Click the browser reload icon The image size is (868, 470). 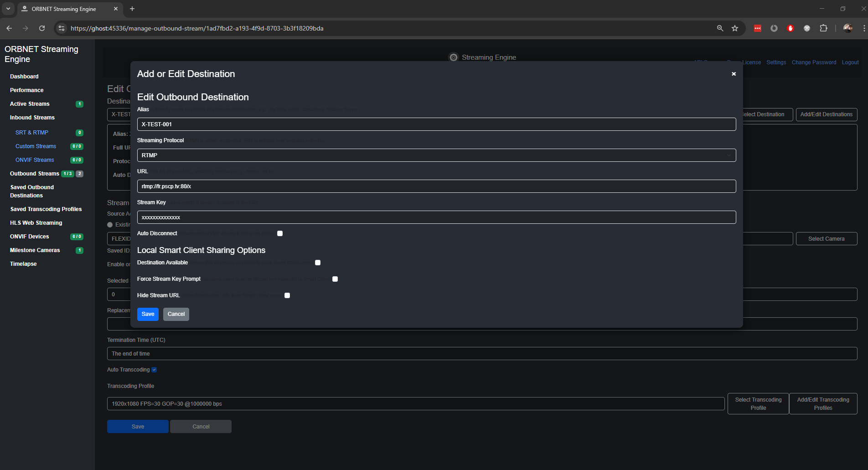pos(42,28)
